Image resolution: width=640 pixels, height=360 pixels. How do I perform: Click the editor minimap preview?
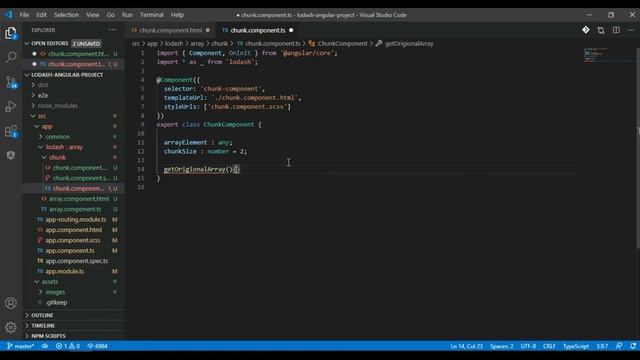coord(608,55)
